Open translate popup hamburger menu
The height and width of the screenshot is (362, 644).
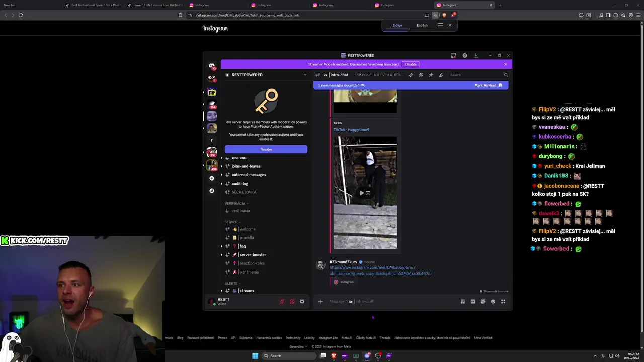440,25
